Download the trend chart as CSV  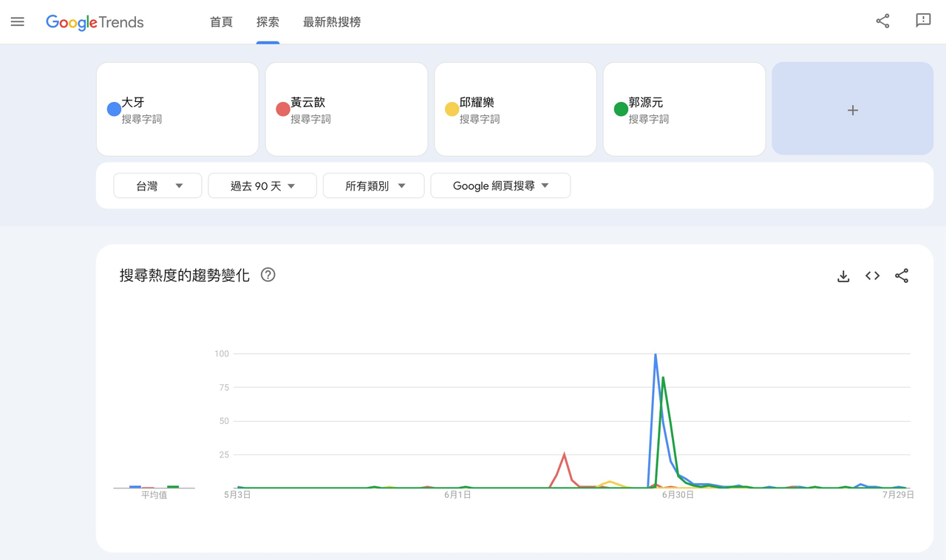tap(843, 276)
